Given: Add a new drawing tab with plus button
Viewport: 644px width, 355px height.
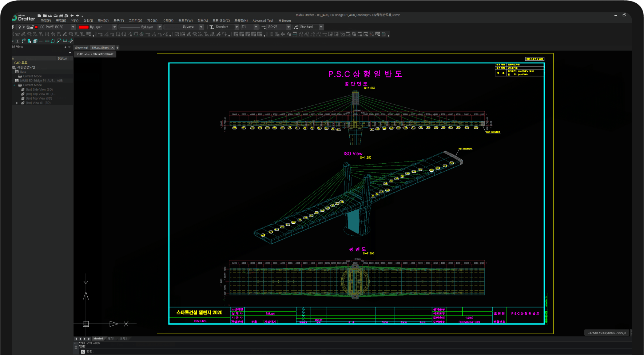Looking at the screenshot, I should pyautogui.click(x=118, y=48).
